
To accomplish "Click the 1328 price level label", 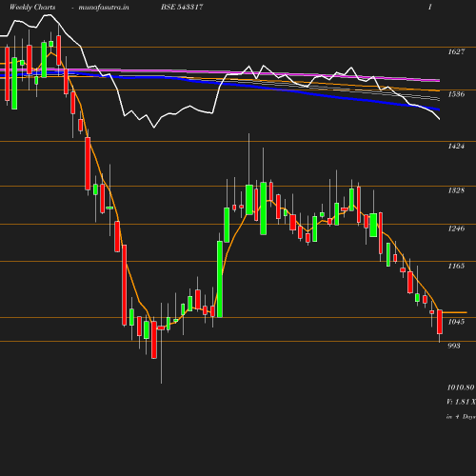I will click(456, 190).
